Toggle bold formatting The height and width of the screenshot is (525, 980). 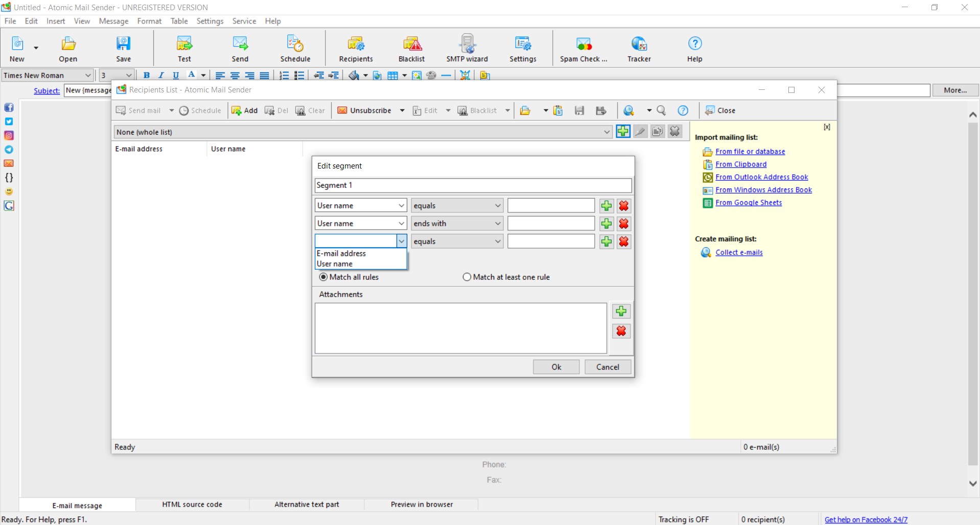[146, 75]
